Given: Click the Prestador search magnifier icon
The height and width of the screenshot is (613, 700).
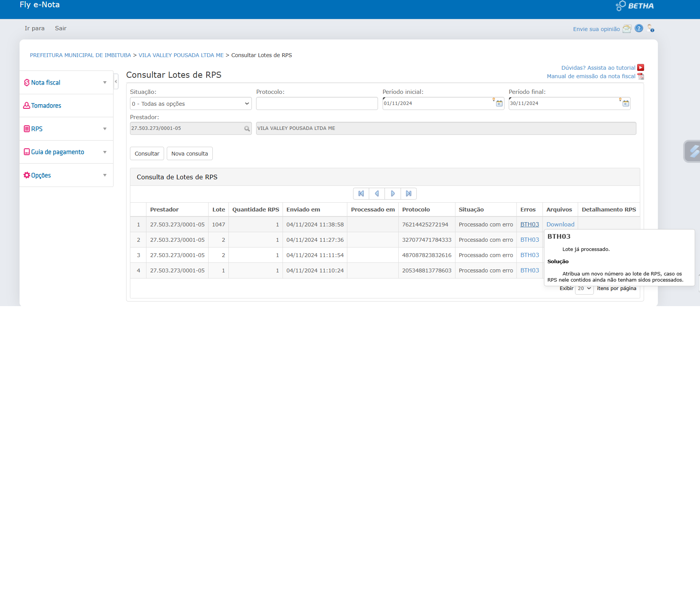Looking at the screenshot, I should tap(247, 129).
